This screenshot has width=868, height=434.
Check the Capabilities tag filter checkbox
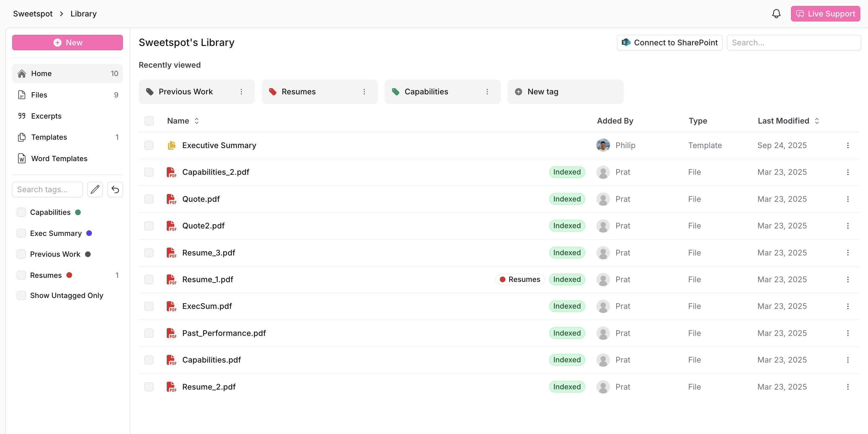21,212
